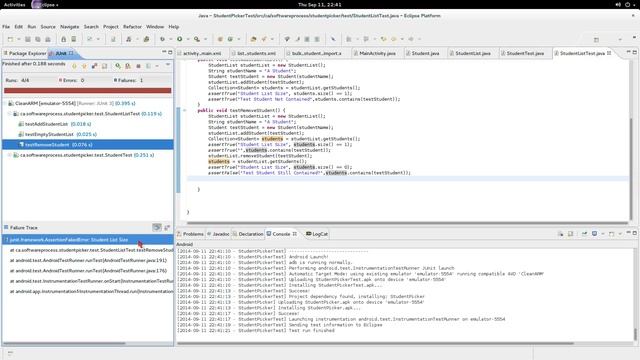Screen dimensions: 640x360
Task: Expand the ca.softwareprocess StudentTest tree node
Action: (x=10, y=155)
